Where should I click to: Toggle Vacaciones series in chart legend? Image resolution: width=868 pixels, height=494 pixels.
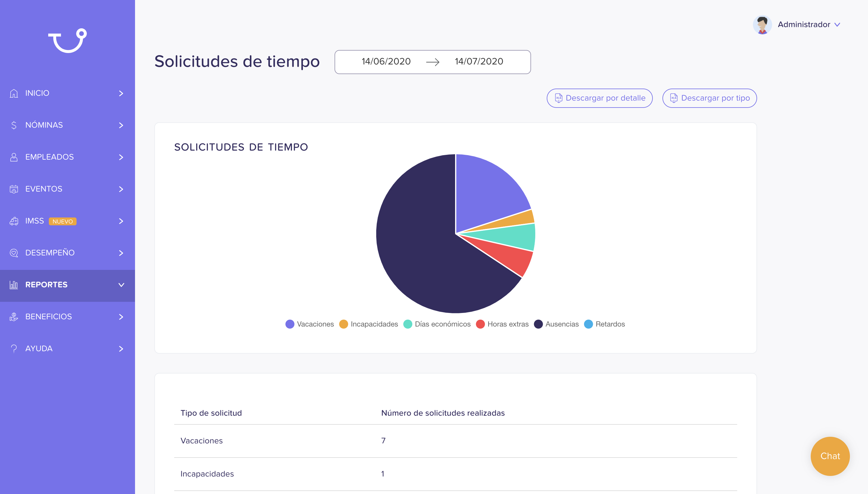[310, 324]
